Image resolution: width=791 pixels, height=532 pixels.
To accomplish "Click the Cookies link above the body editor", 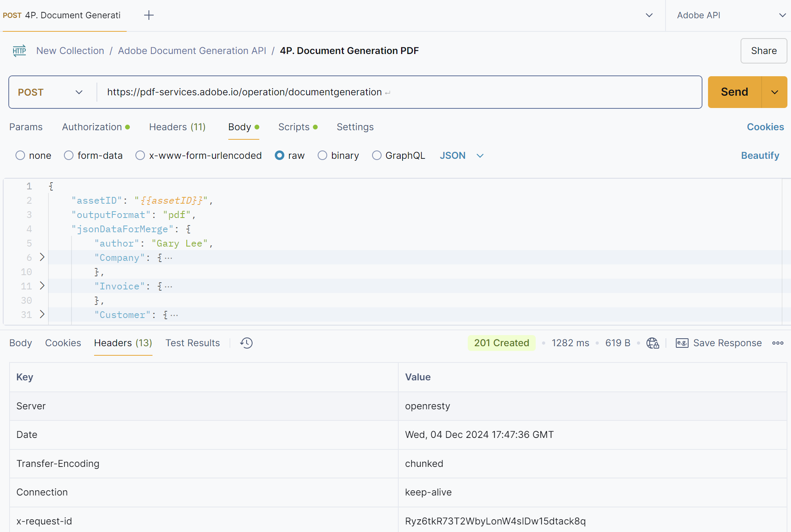I will (x=765, y=127).
